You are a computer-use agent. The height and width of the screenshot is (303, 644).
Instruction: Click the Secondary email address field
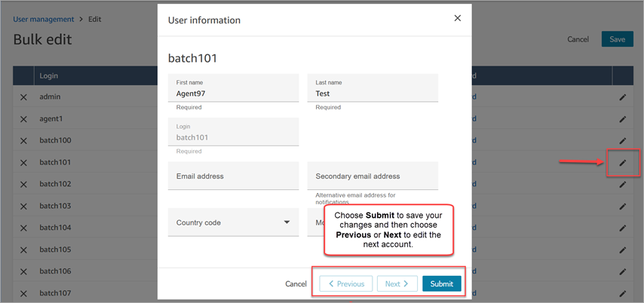[x=373, y=176]
